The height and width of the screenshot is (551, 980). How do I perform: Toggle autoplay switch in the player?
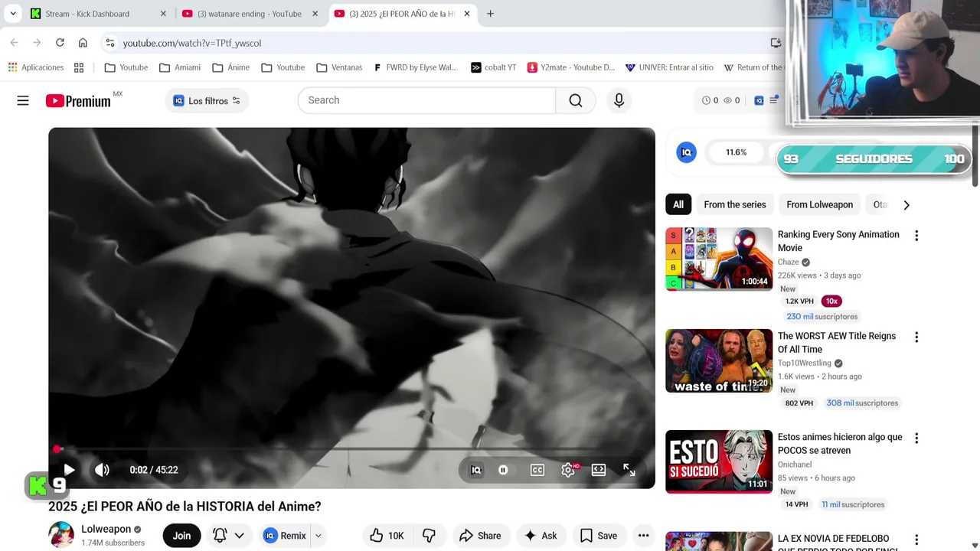[x=503, y=470]
